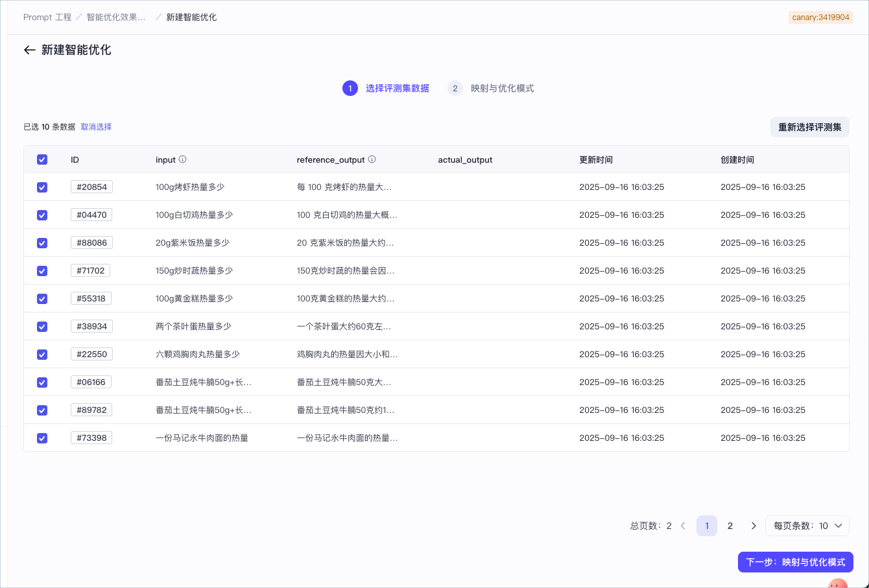Click ID tag #22550
869x588 pixels.
tap(91, 354)
